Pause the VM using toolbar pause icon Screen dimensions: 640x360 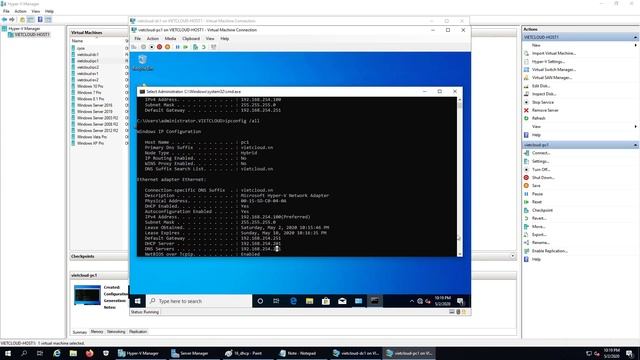(x=178, y=47)
